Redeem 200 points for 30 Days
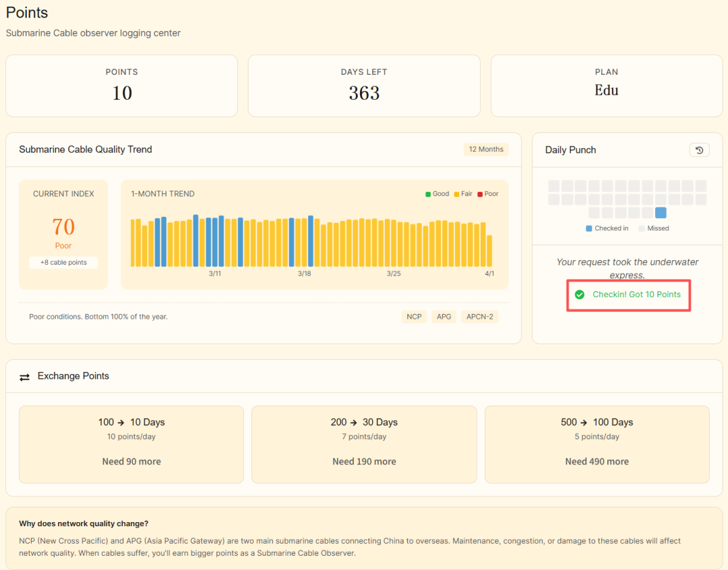728x570 pixels. coord(364,444)
